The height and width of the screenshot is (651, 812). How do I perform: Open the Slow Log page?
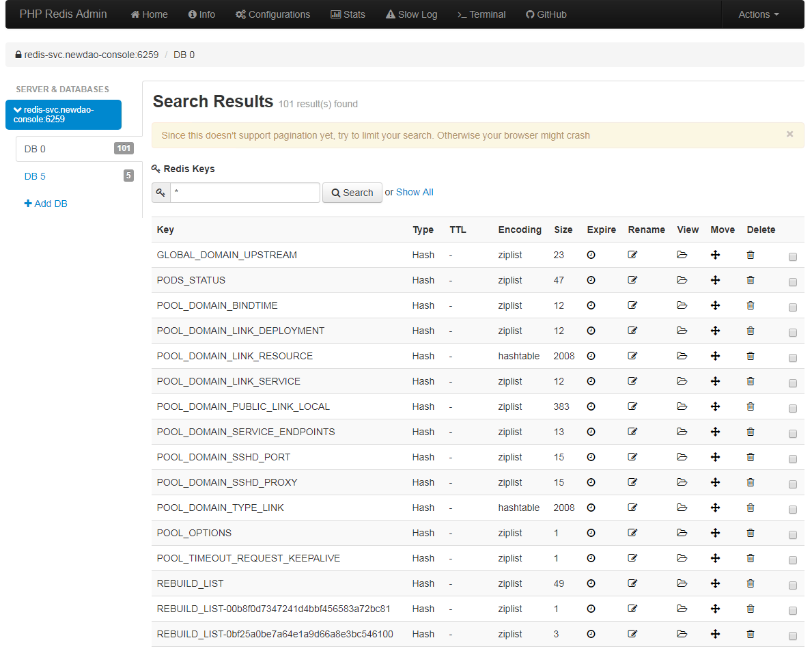pos(411,14)
